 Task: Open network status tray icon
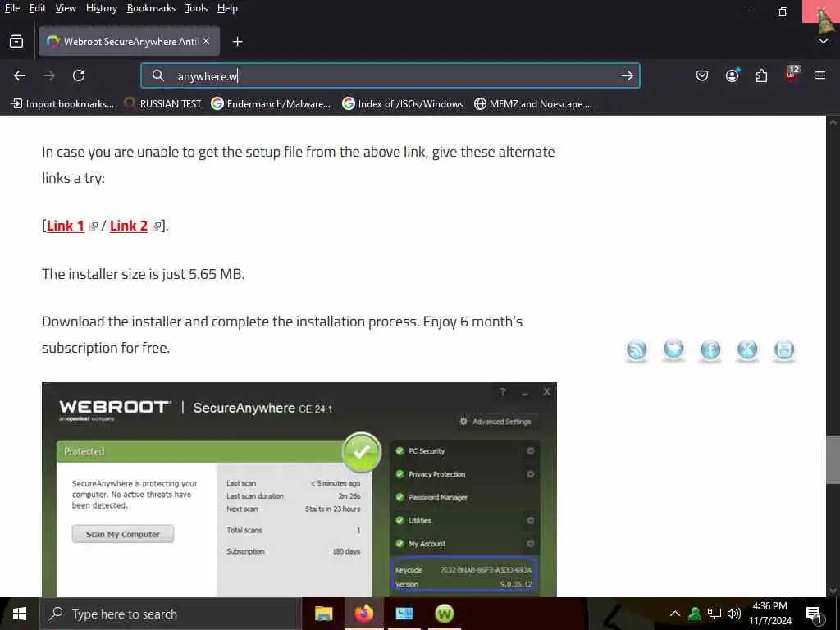pyautogui.click(x=714, y=614)
